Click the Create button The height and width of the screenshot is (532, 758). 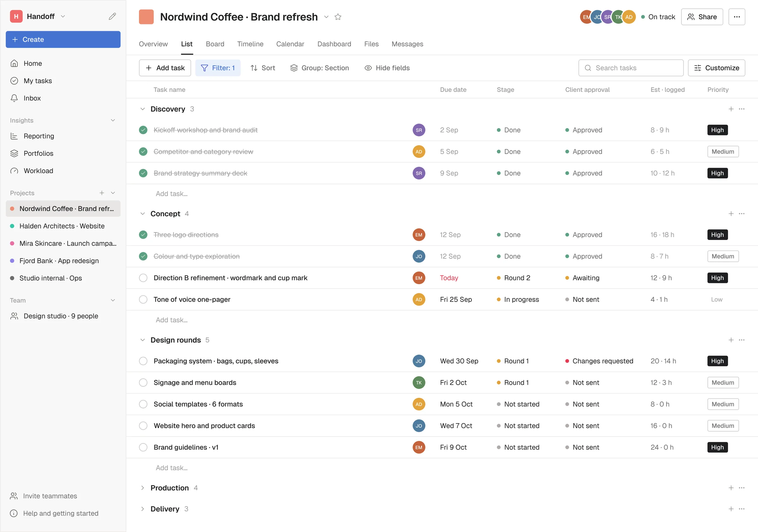(x=63, y=39)
